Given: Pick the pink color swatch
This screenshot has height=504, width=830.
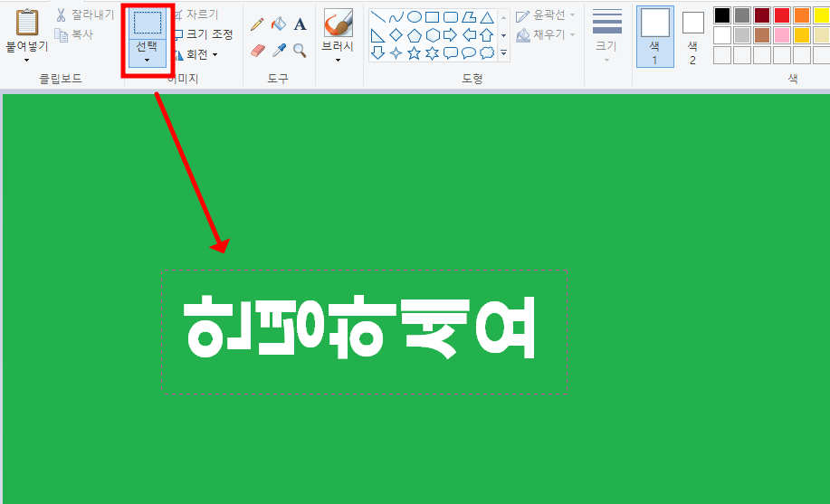Looking at the screenshot, I should [x=782, y=35].
